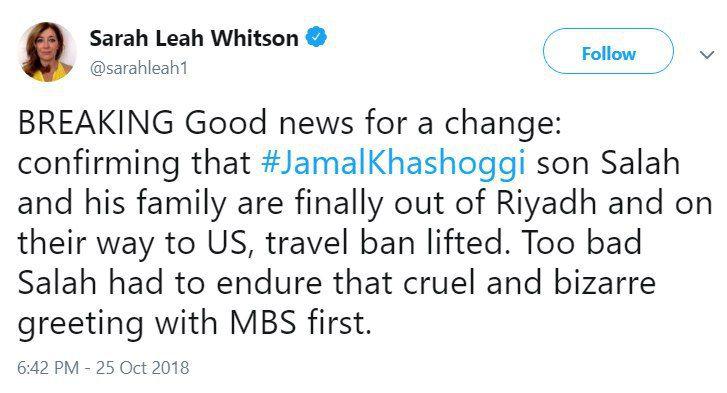The width and height of the screenshot is (727, 393).
Task: Click the text 'Good news for a change:'
Action: [373, 124]
